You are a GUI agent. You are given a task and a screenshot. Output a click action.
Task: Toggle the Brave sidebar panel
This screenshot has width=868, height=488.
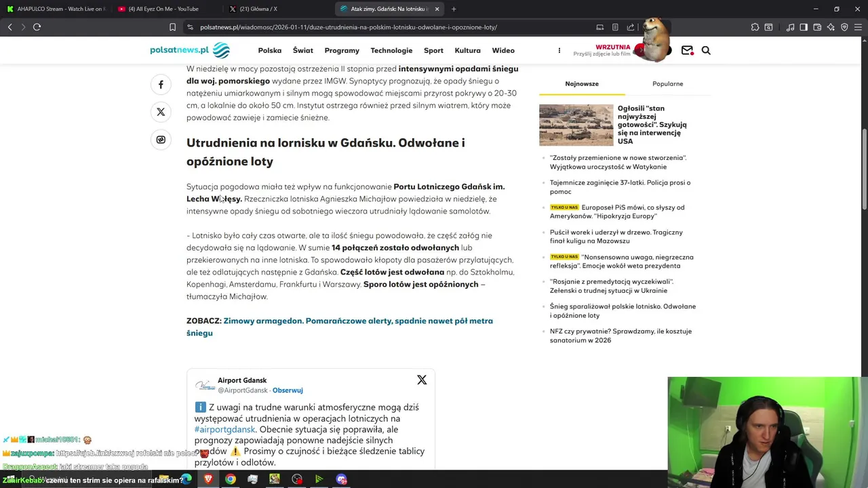point(804,27)
